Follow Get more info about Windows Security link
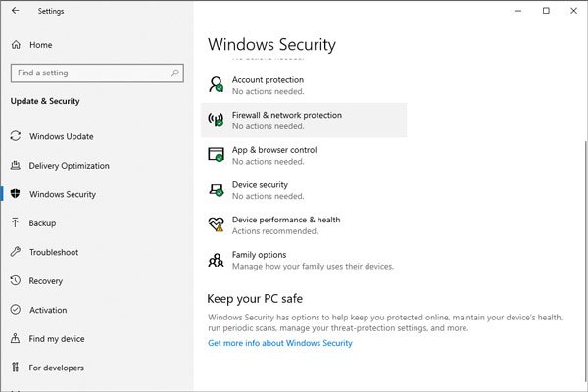Screen dimensions: 588x392 tap(280, 343)
